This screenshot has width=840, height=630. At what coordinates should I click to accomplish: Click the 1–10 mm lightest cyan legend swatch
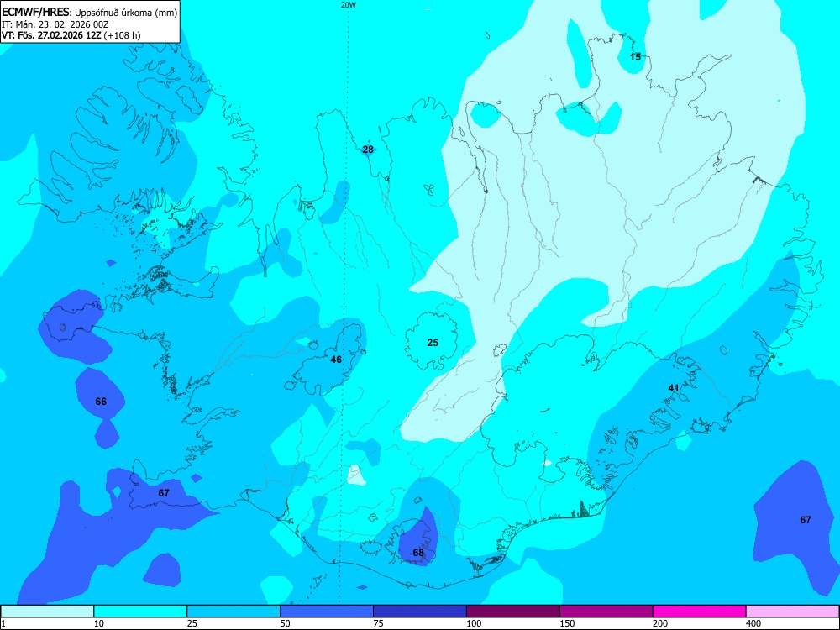coord(47,612)
